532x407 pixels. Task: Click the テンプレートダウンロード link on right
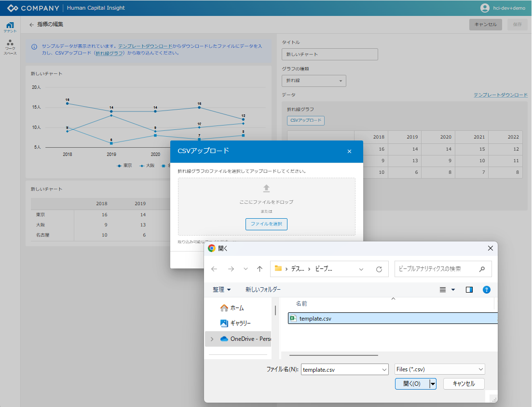click(x=500, y=95)
